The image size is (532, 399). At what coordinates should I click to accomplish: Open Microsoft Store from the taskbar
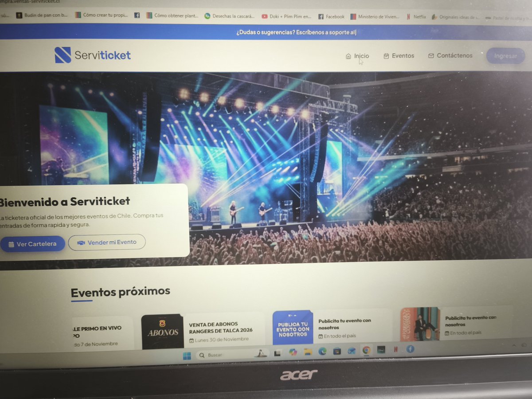point(337,352)
